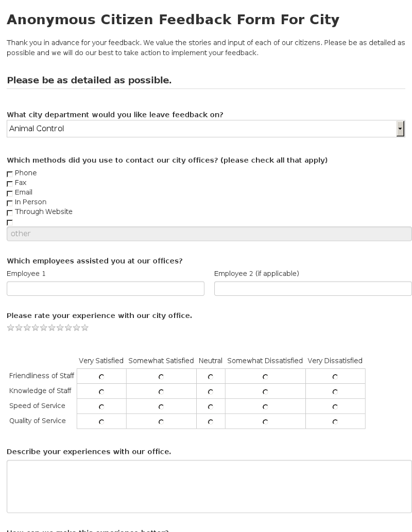This screenshot has width=412, height=532.
Task: Check the unlabeled other-method checkbox
Action: [10, 222]
